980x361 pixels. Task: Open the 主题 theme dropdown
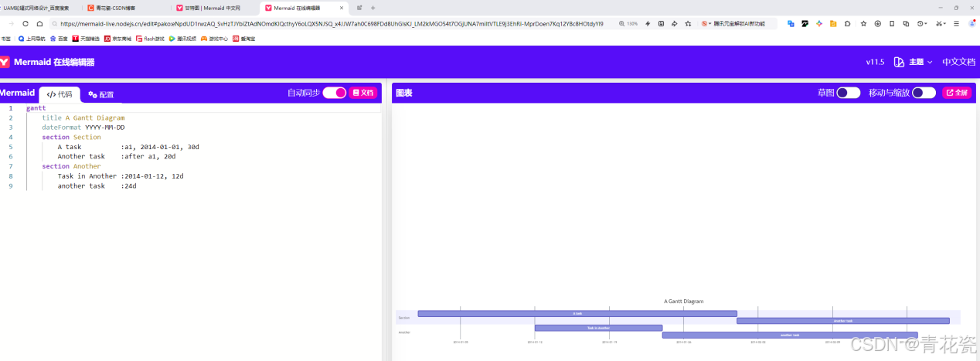pyautogui.click(x=913, y=62)
